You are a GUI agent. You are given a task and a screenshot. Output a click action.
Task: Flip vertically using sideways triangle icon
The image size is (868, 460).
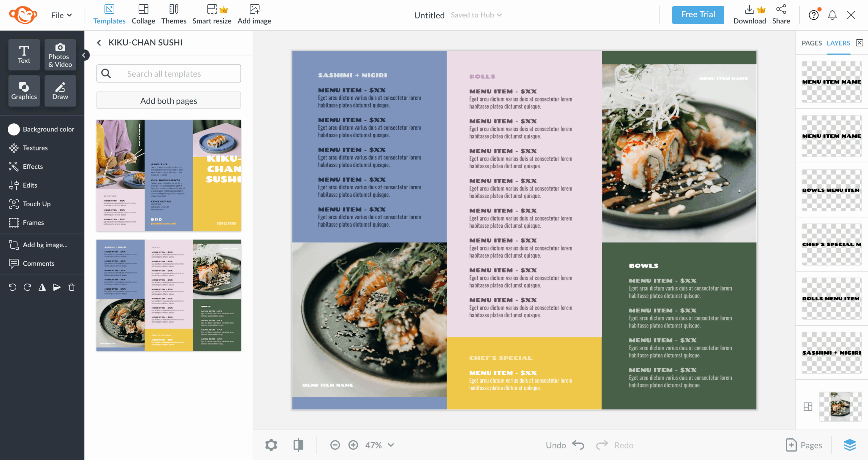pyautogui.click(x=57, y=287)
